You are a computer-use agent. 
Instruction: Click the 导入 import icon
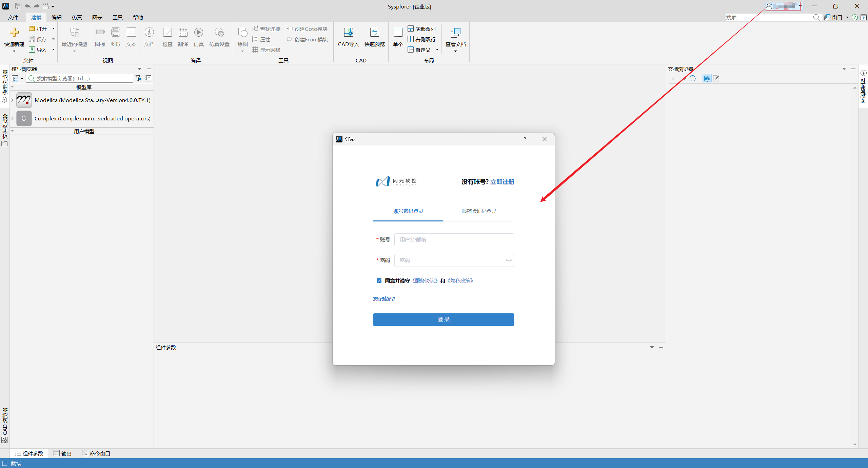(x=32, y=50)
